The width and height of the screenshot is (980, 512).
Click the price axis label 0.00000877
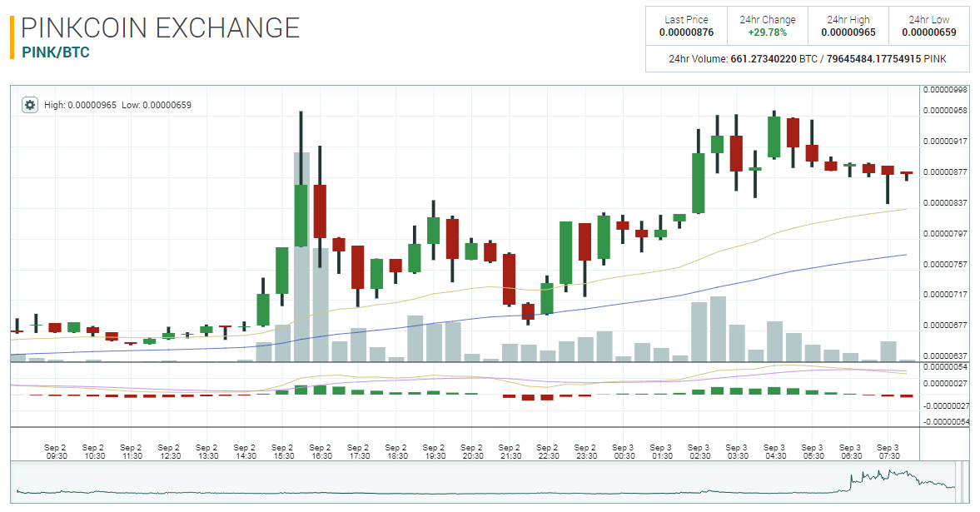coord(945,172)
